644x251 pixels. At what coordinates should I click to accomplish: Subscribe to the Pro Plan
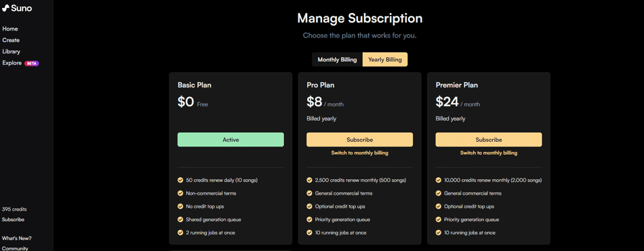(x=360, y=140)
